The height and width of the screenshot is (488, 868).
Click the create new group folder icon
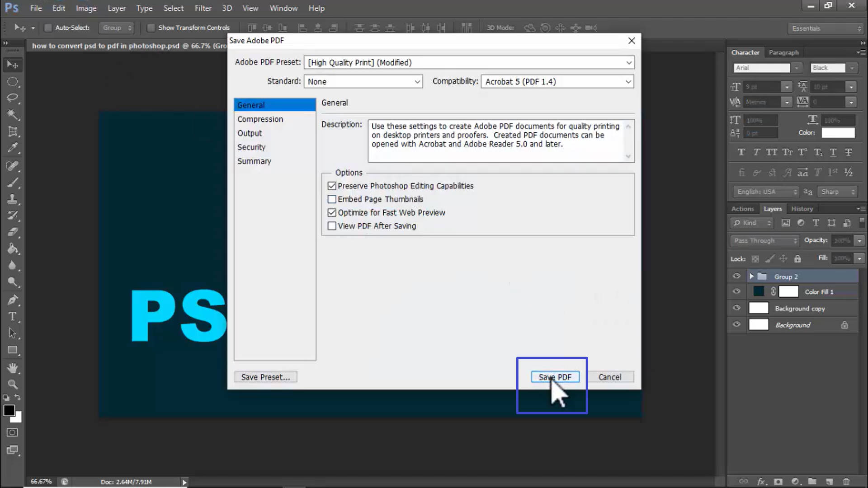(812, 481)
